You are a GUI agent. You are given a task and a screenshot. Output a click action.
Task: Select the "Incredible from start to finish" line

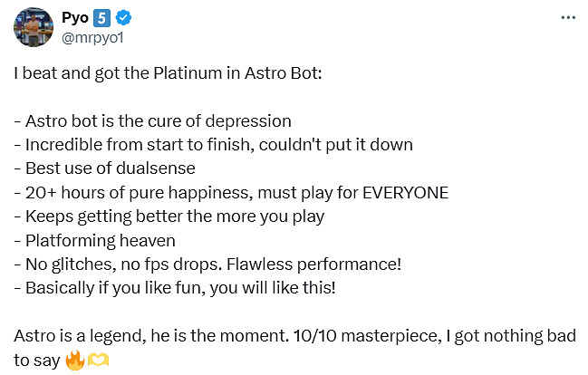[x=213, y=145]
